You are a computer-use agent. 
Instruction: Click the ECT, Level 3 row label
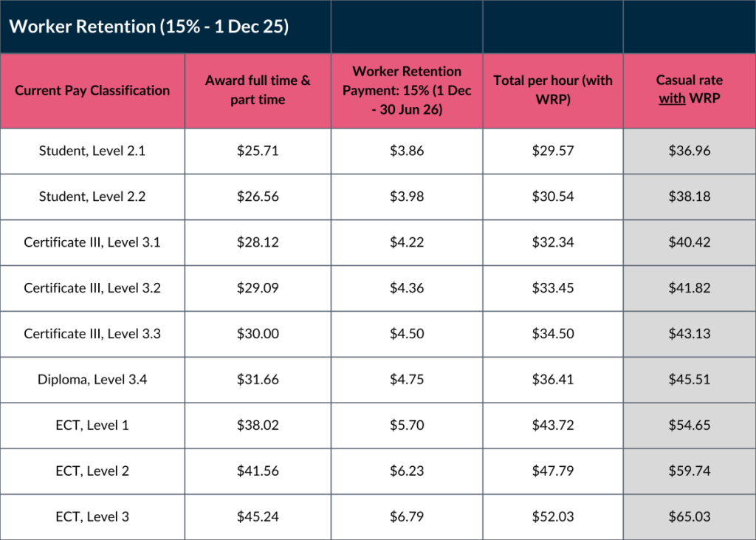coord(92,517)
